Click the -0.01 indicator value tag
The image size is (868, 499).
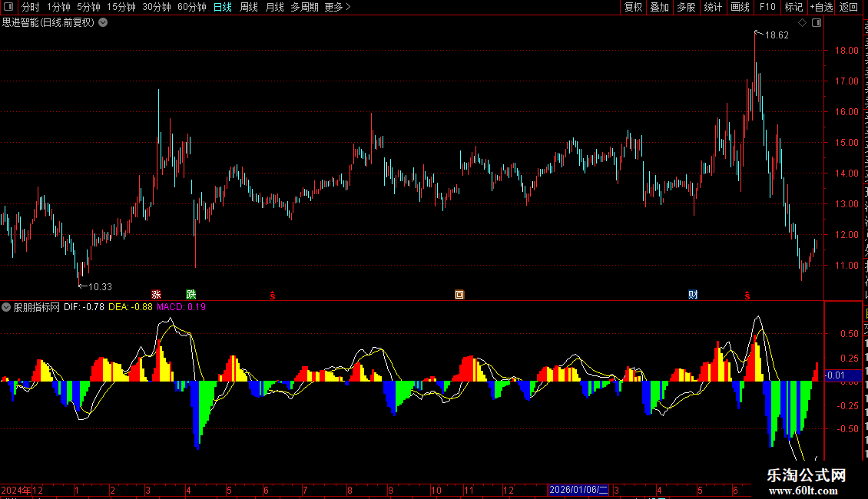coord(843,375)
